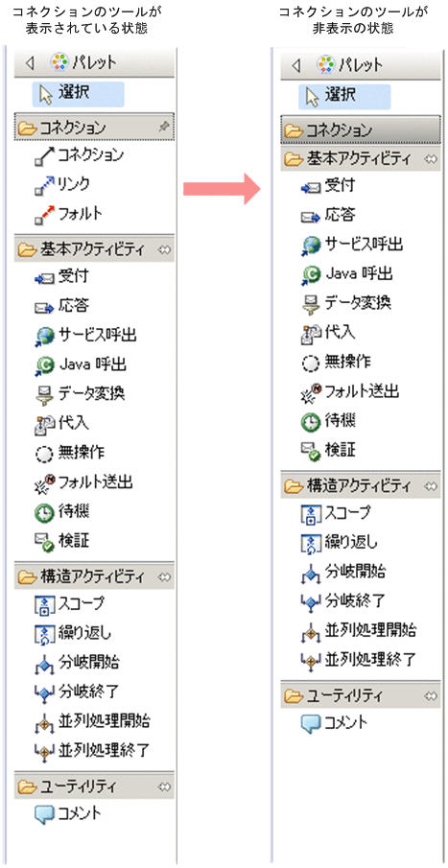The width and height of the screenshot is (448, 868).
Task: Choose 分岐開始 in right palette
Action: [343, 572]
